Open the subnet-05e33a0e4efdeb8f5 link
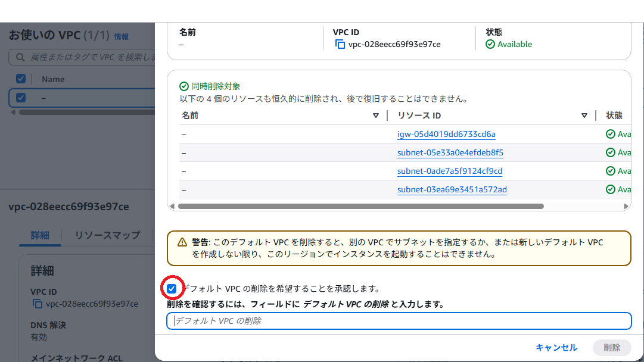644x362 pixels. pyautogui.click(x=450, y=152)
